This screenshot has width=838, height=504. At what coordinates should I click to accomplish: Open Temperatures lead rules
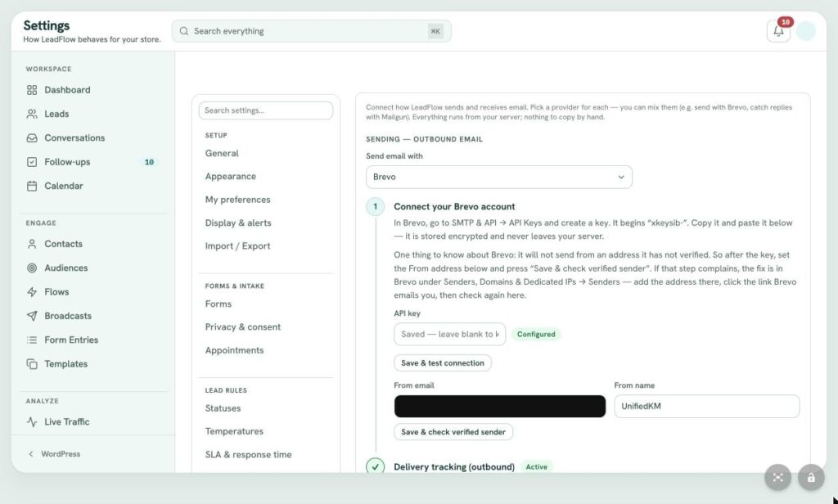coord(234,431)
